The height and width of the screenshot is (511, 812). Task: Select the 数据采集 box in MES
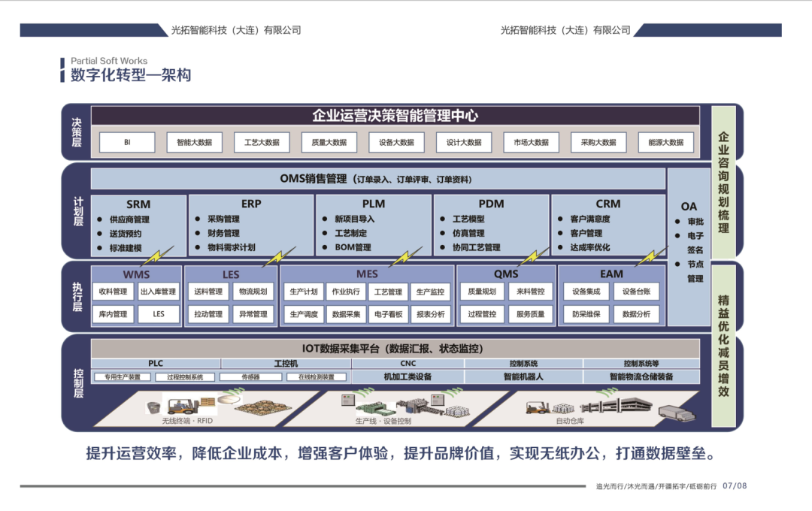pos(346,314)
